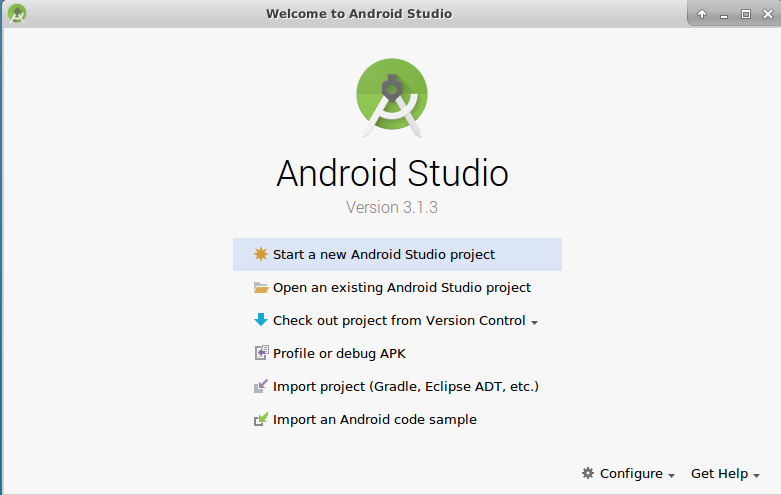Click the Import project arrow icon
The height and width of the screenshot is (495, 781).
(x=261, y=386)
